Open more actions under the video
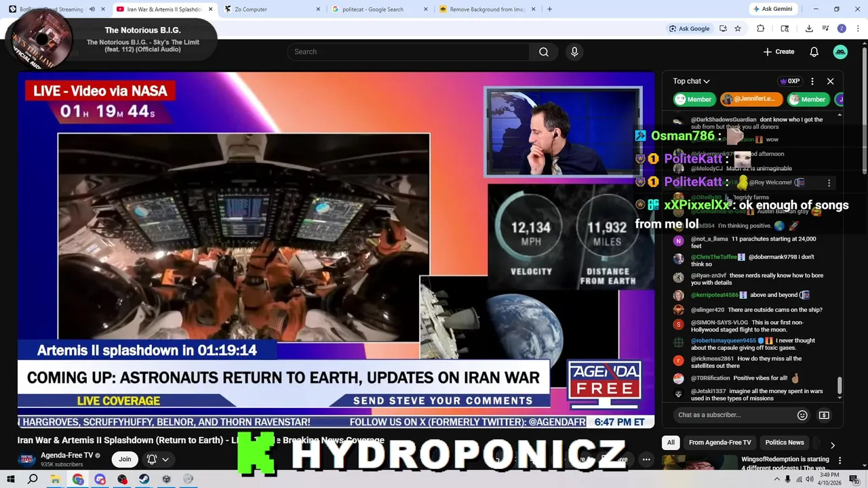 pos(646,460)
